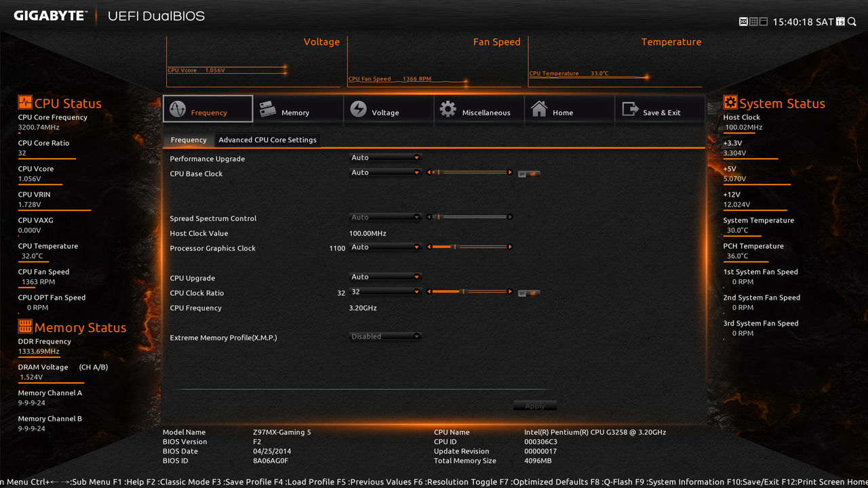Image resolution: width=868 pixels, height=488 pixels.
Task: Expand the Performance Upgrade dropdown
Action: (x=385, y=157)
